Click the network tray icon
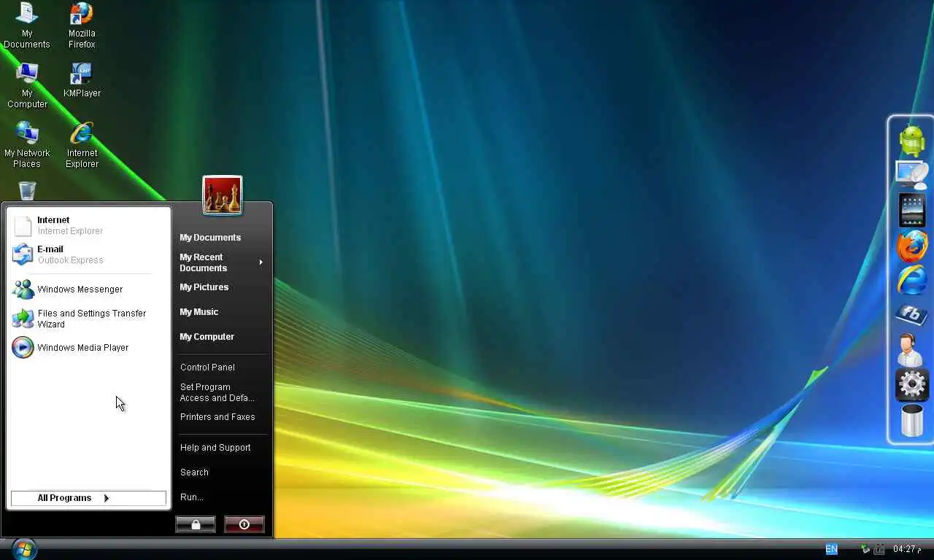Image resolution: width=934 pixels, height=560 pixels. pos(865,549)
